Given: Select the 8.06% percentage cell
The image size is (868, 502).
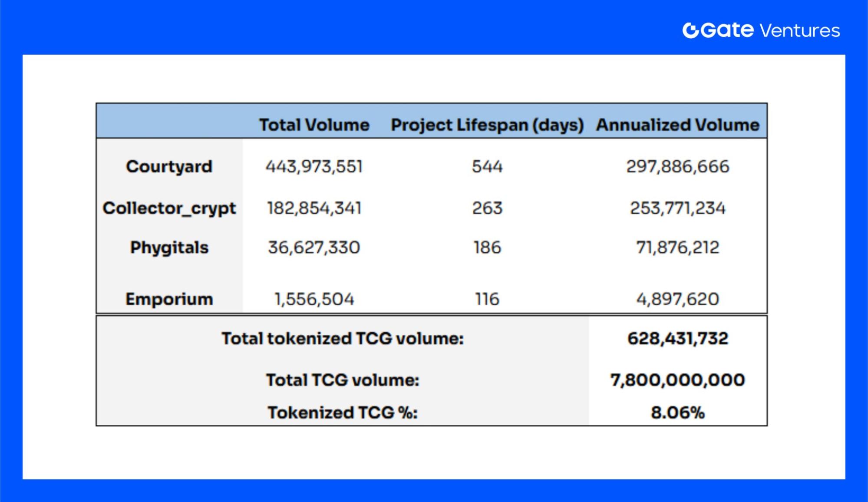Looking at the screenshot, I should (x=678, y=413).
